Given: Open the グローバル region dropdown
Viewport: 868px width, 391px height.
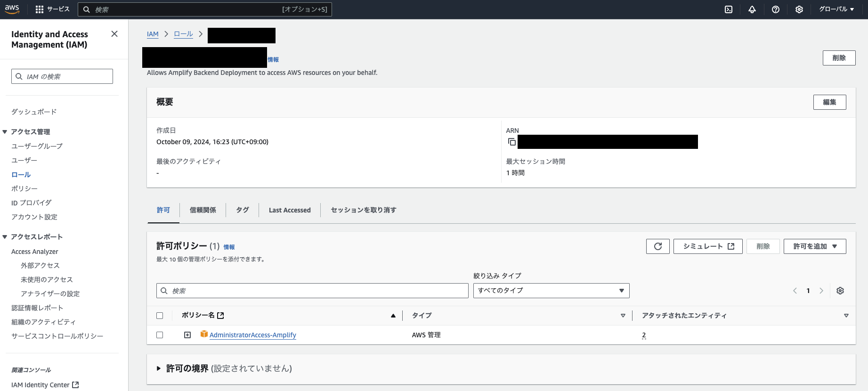Looking at the screenshot, I should coord(836,9).
